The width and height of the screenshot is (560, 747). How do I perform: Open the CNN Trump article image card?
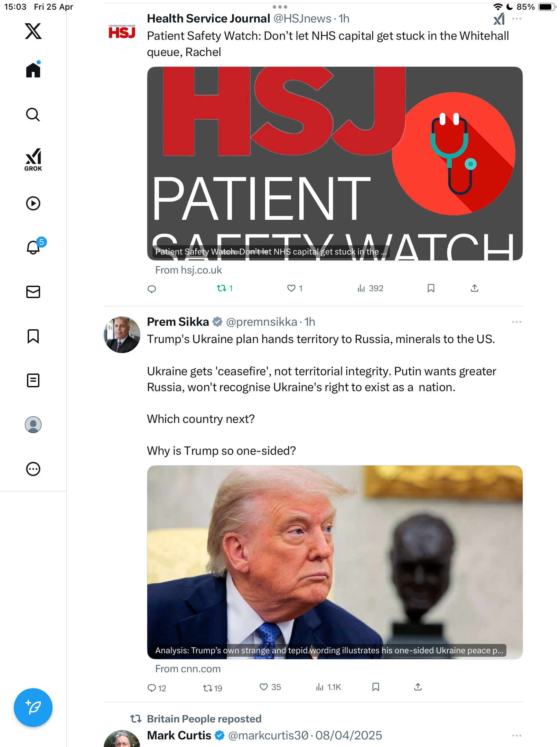335,562
